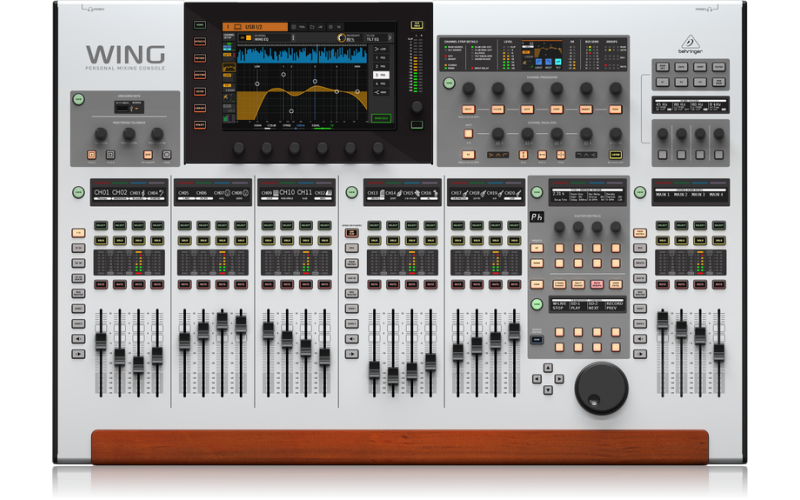Click the left arrow navigation button near wheel
Viewport: 800px width, 500px height.
[537, 379]
